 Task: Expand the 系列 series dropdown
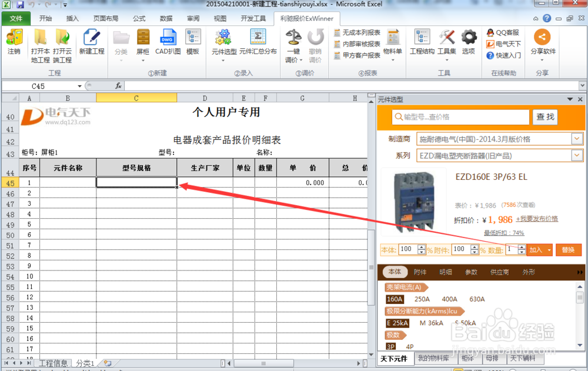(x=577, y=155)
